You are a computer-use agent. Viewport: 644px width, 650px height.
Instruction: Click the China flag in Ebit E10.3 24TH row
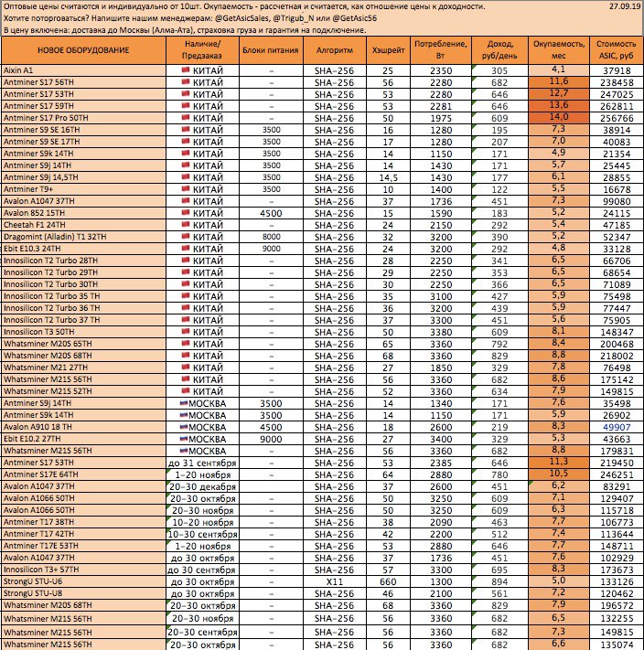pyautogui.click(x=186, y=249)
